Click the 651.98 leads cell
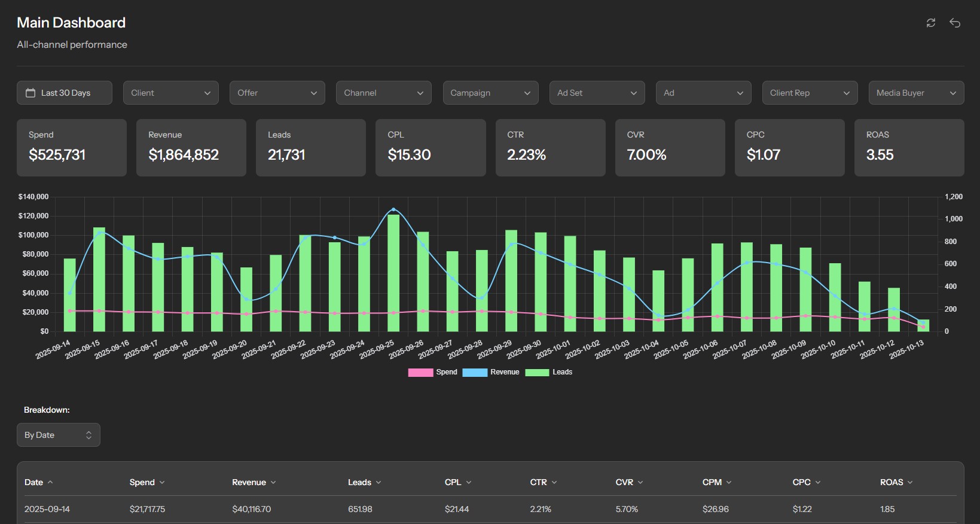 pyautogui.click(x=360, y=509)
